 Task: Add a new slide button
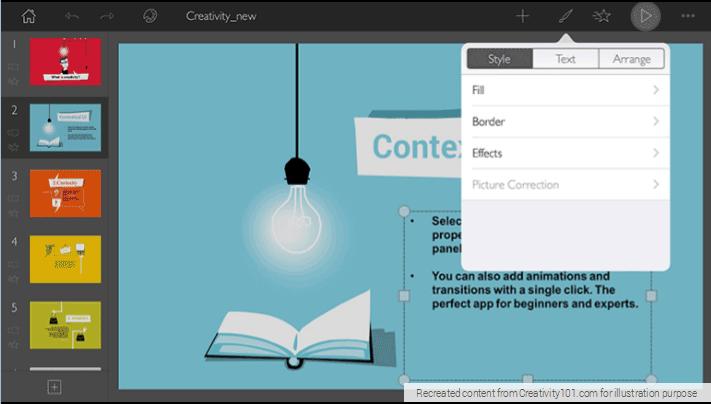point(54,387)
